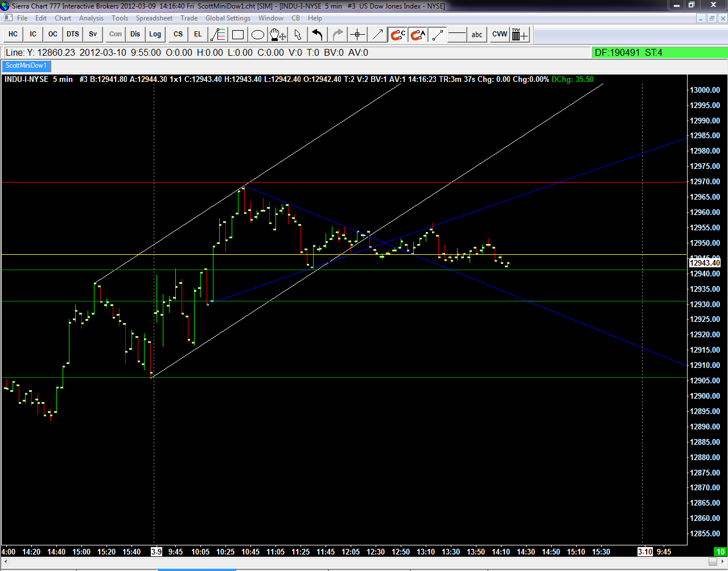Open the CB menu

point(296,18)
